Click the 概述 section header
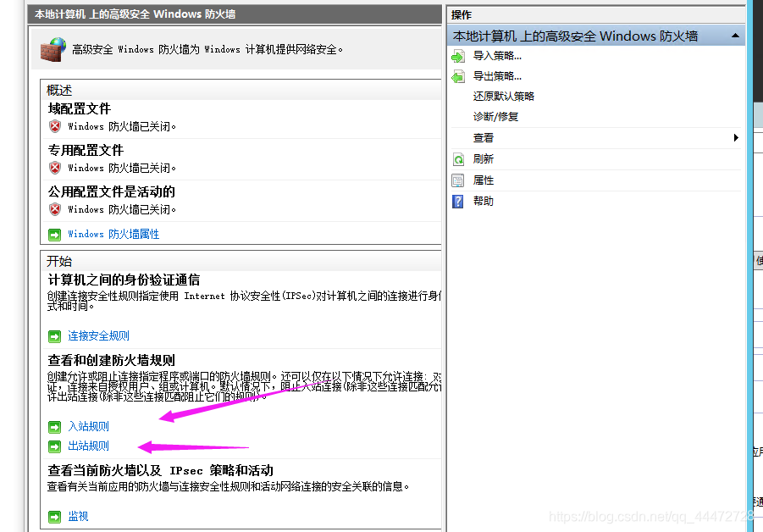 click(x=59, y=90)
